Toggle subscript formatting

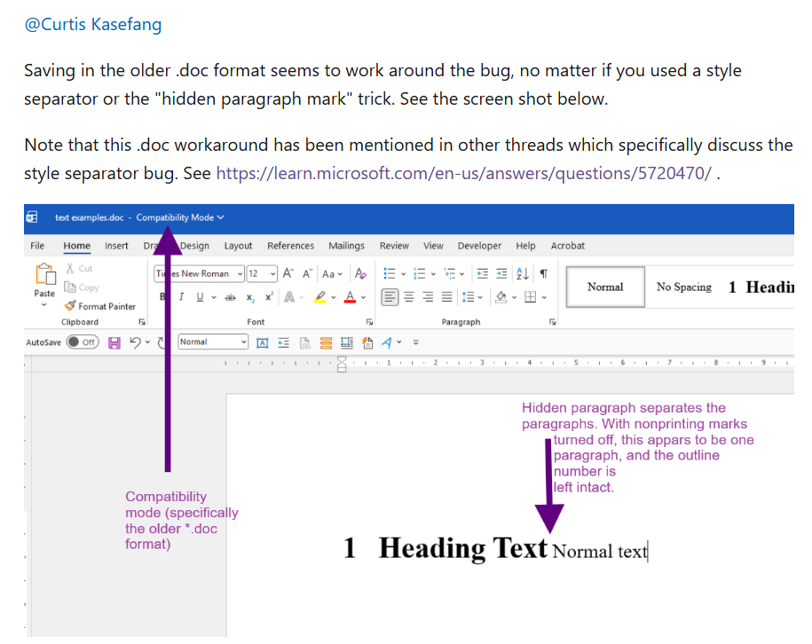tap(250, 297)
